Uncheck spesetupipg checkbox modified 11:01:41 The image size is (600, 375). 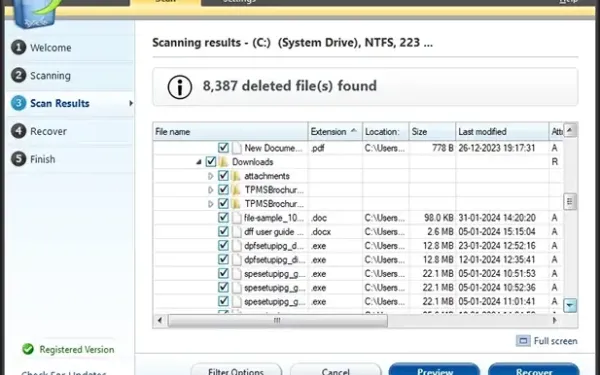point(223,301)
